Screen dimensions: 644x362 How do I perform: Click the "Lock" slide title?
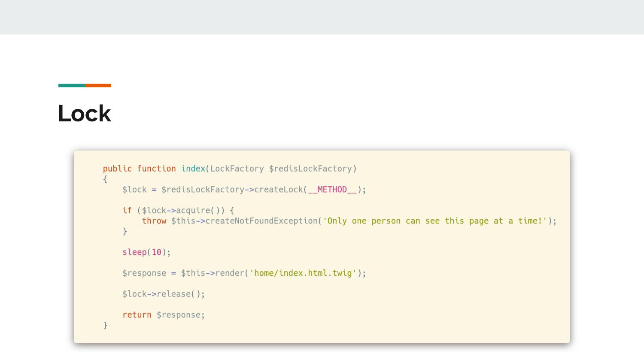(x=85, y=114)
